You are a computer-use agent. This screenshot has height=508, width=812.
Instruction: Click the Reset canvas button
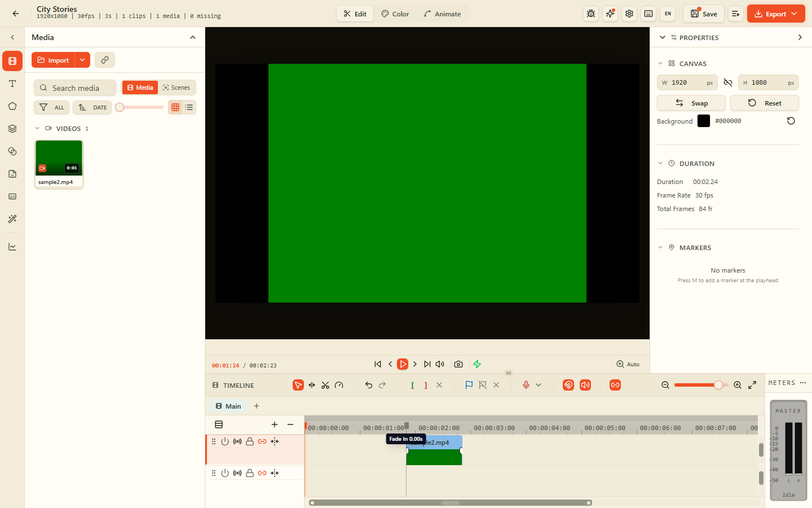click(765, 103)
